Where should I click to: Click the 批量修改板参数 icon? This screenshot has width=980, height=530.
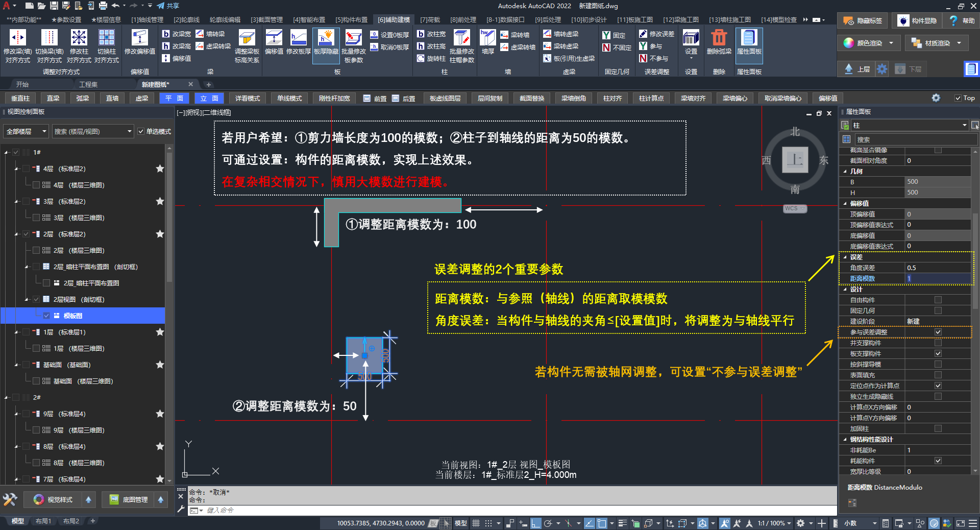click(x=353, y=38)
